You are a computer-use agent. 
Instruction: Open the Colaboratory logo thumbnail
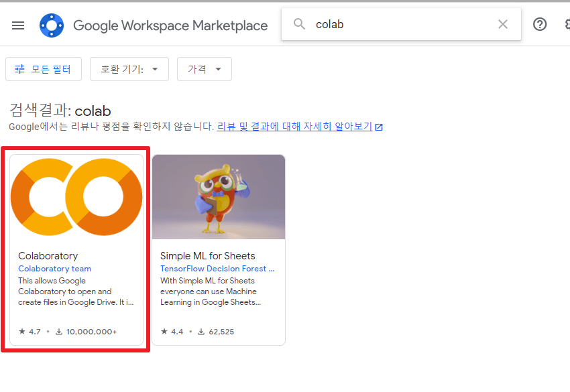(76, 197)
